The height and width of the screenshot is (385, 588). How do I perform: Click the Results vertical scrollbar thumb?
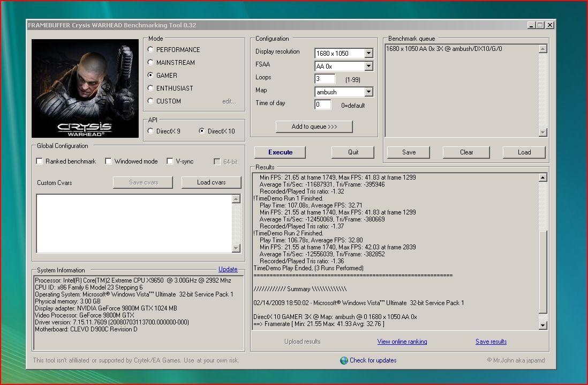542,271
